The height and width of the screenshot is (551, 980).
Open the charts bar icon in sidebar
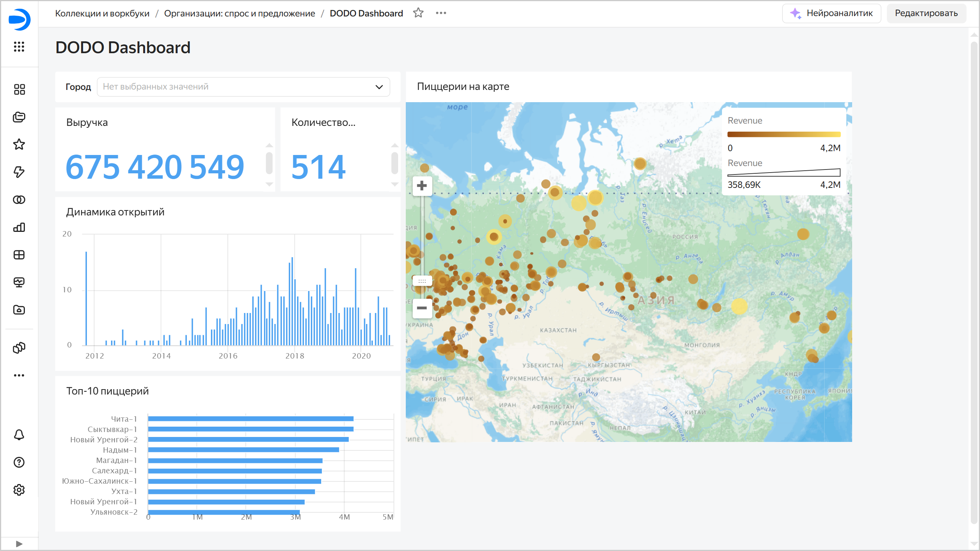pos(19,227)
